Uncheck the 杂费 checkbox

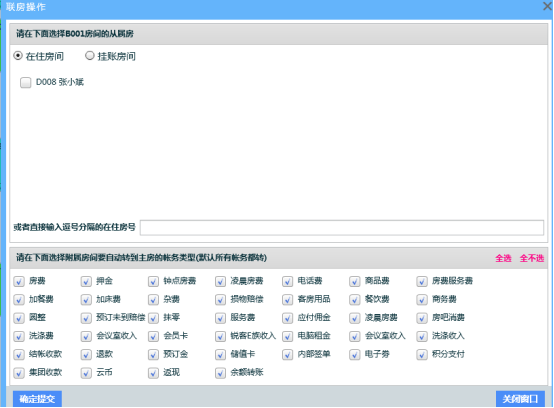(x=153, y=300)
